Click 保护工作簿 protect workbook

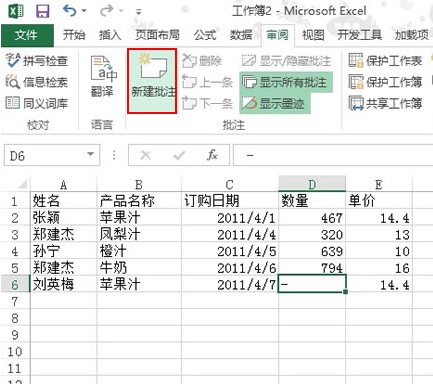[x=386, y=82]
